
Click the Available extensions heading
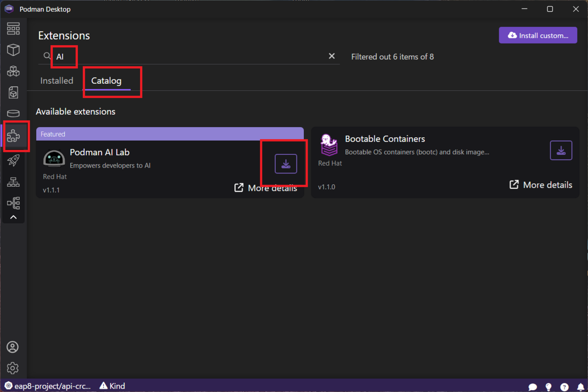[x=75, y=112]
